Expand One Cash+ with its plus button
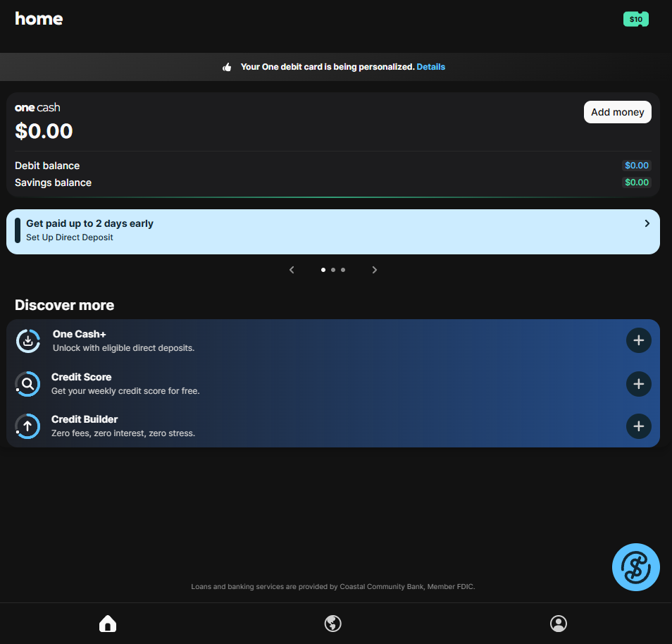 click(x=639, y=340)
